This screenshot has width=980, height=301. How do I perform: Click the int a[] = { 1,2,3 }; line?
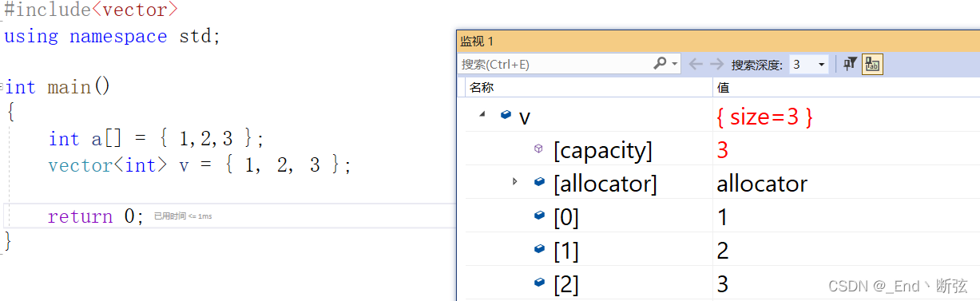tap(156, 138)
